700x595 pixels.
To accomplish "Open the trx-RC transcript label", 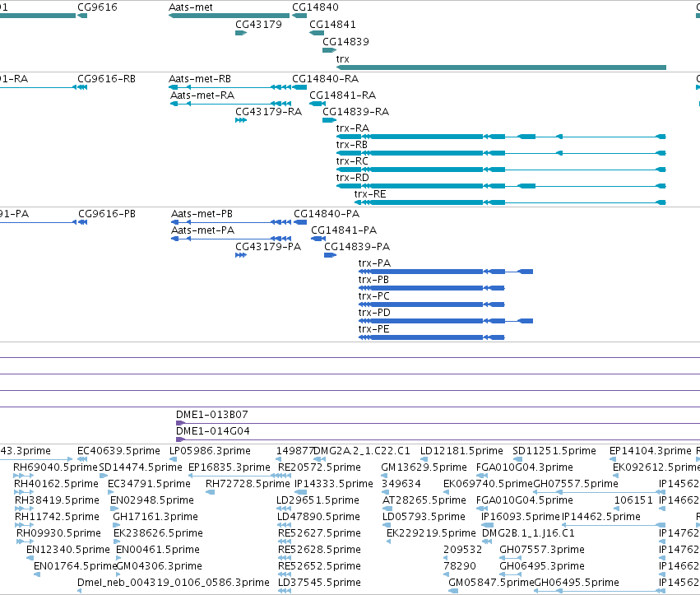I will tap(352, 161).
